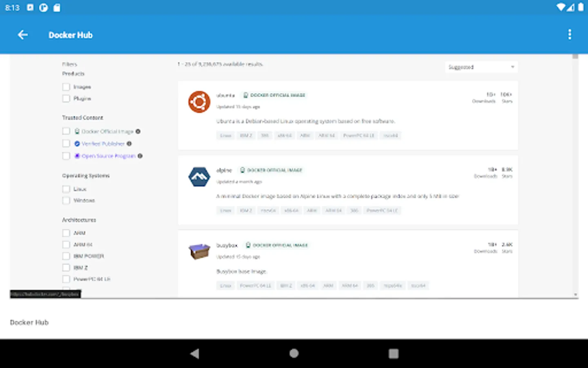This screenshot has width=588, height=368.
Task: Check the Plugins product filter
Action: [x=66, y=98]
